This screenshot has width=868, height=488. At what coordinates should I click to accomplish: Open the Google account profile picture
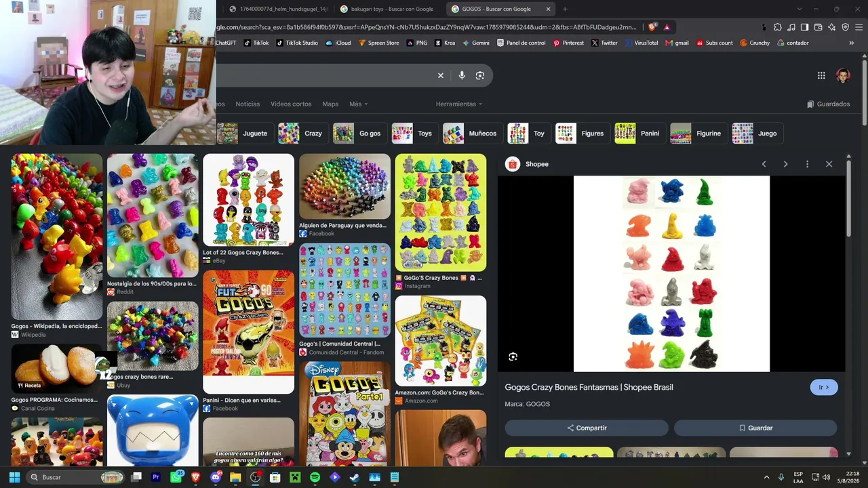(843, 75)
